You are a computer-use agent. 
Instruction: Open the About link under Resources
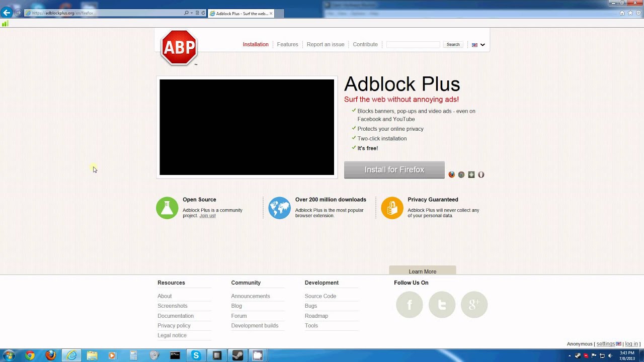point(165,296)
